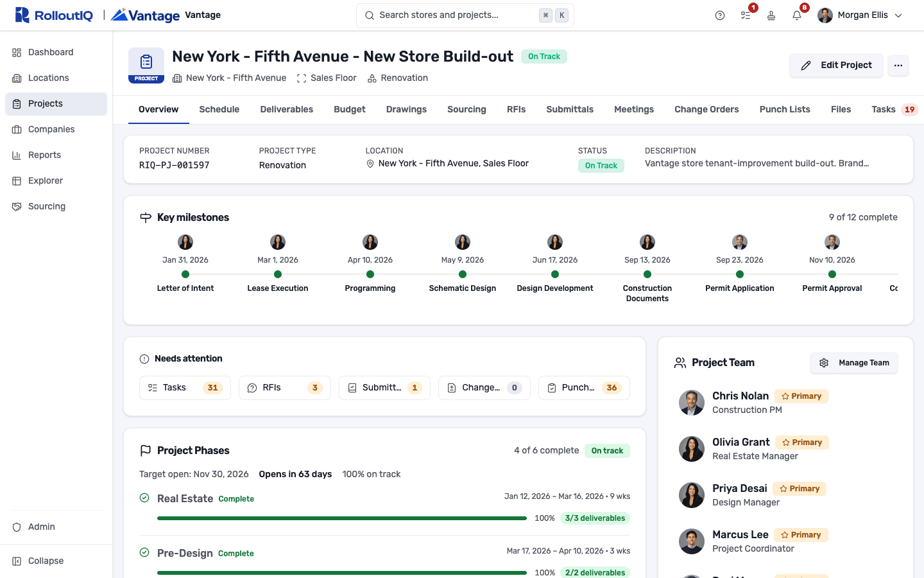Screen dimensions: 924x578
Task: Go to Dashboard in the sidebar
Action: (56, 52)
